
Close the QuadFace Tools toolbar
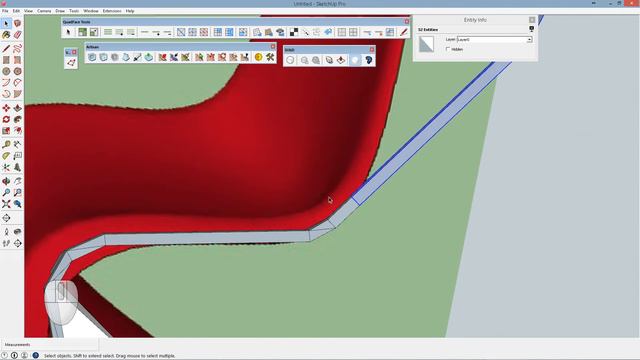tap(407, 22)
